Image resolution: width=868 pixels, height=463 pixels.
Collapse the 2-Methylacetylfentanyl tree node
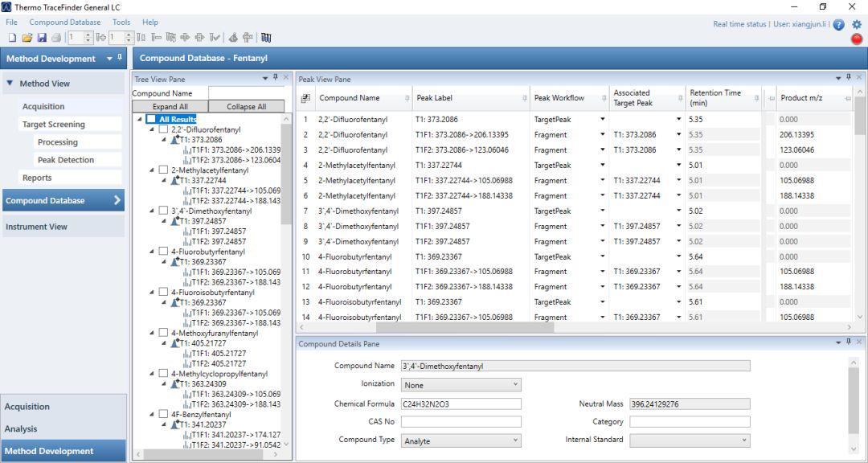[152, 170]
